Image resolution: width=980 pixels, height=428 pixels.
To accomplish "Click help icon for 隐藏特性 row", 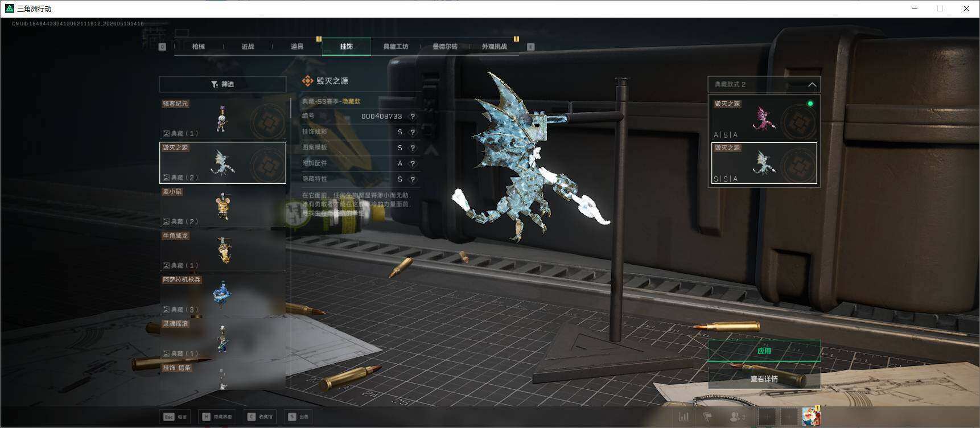I will (x=413, y=179).
